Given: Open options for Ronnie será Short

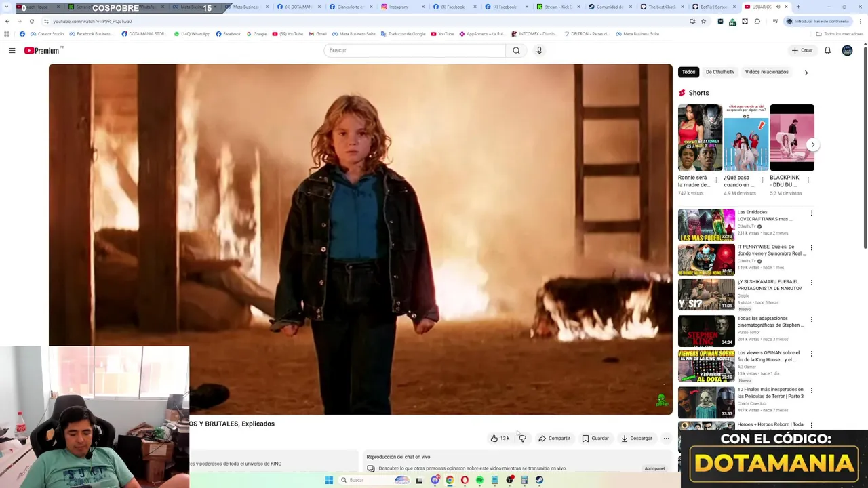Looking at the screenshot, I should coord(716,180).
